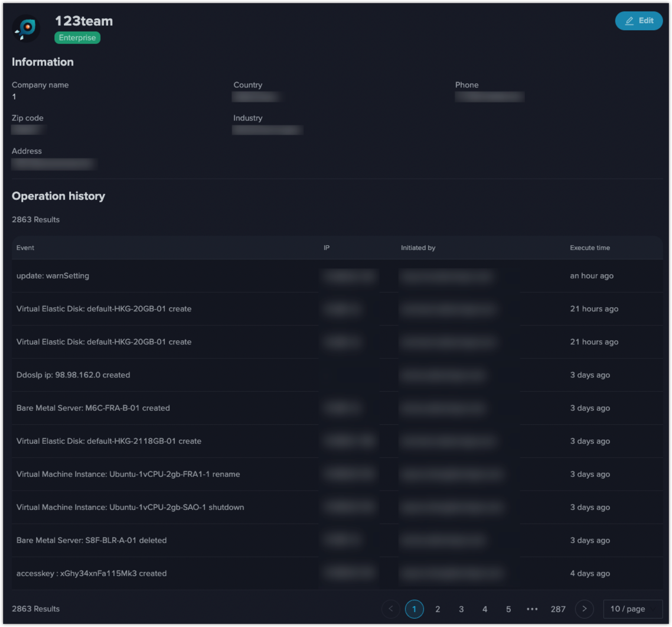The height and width of the screenshot is (627, 672).
Task: Click the Edit button
Action: tap(639, 21)
